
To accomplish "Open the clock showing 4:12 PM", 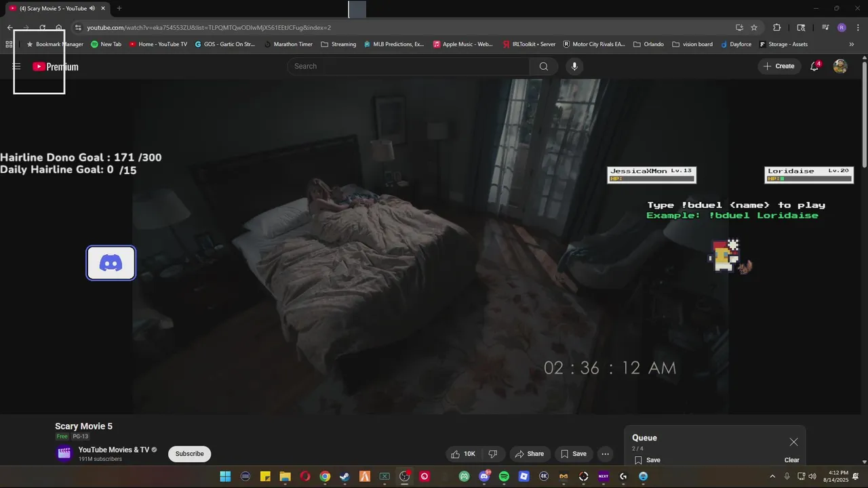I will click(835, 476).
